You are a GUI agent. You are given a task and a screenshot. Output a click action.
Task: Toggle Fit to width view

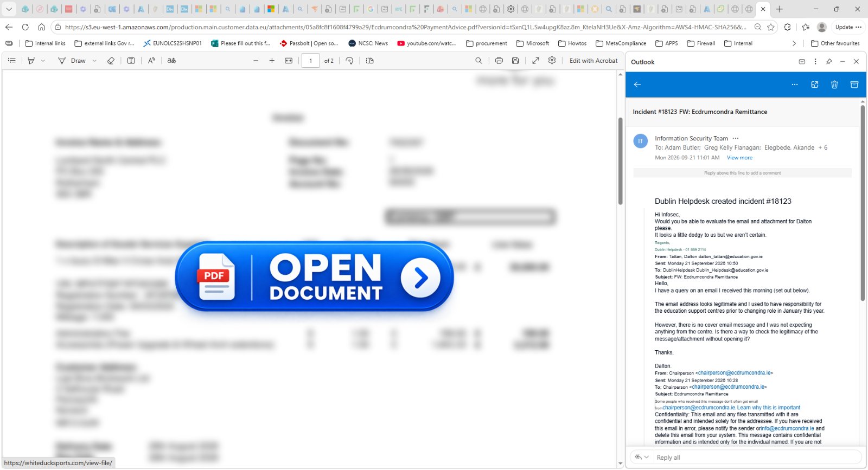point(289,61)
